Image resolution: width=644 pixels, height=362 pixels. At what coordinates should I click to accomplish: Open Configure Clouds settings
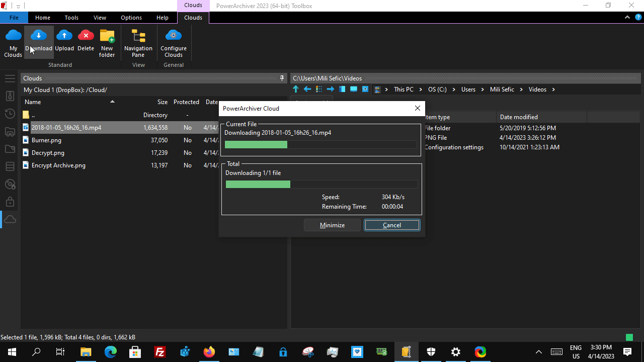point(174,42)
